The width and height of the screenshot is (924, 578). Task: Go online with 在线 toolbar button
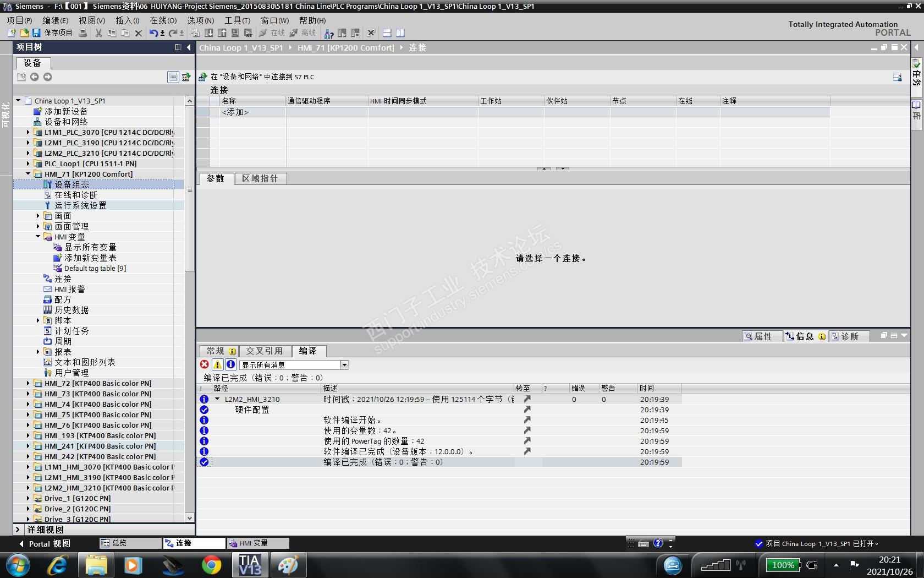272,33
